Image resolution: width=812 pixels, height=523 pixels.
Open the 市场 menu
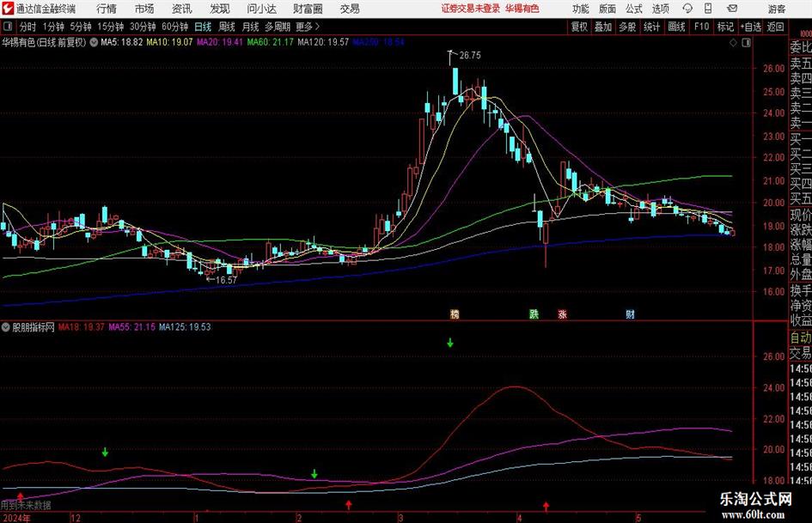tap(144, 9)
